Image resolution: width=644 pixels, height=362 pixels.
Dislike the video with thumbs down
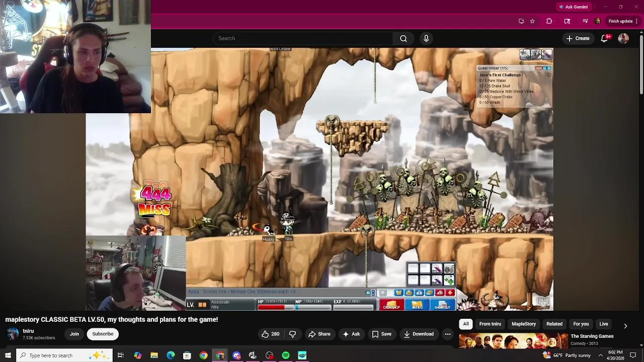(292, 334)
